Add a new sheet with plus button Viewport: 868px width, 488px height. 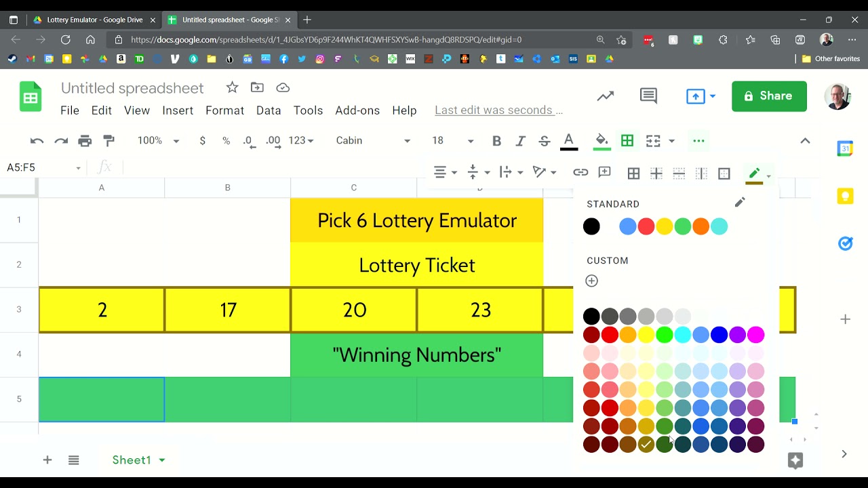[47, 460]
